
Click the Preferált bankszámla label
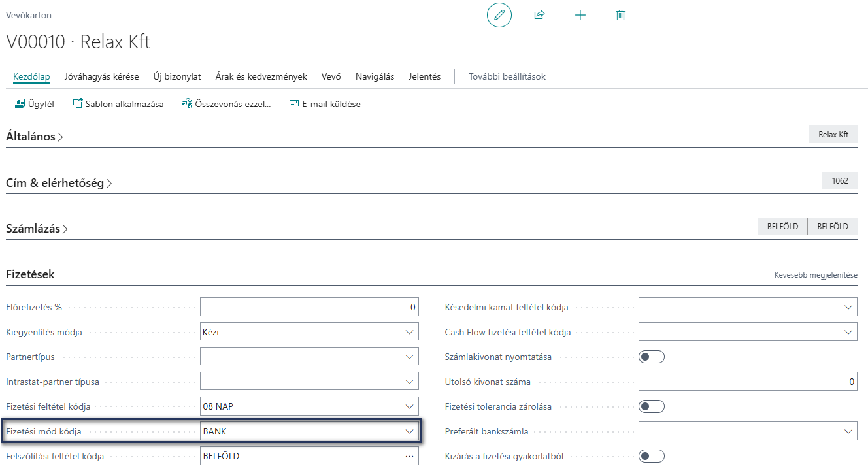(x=486, y=431)
